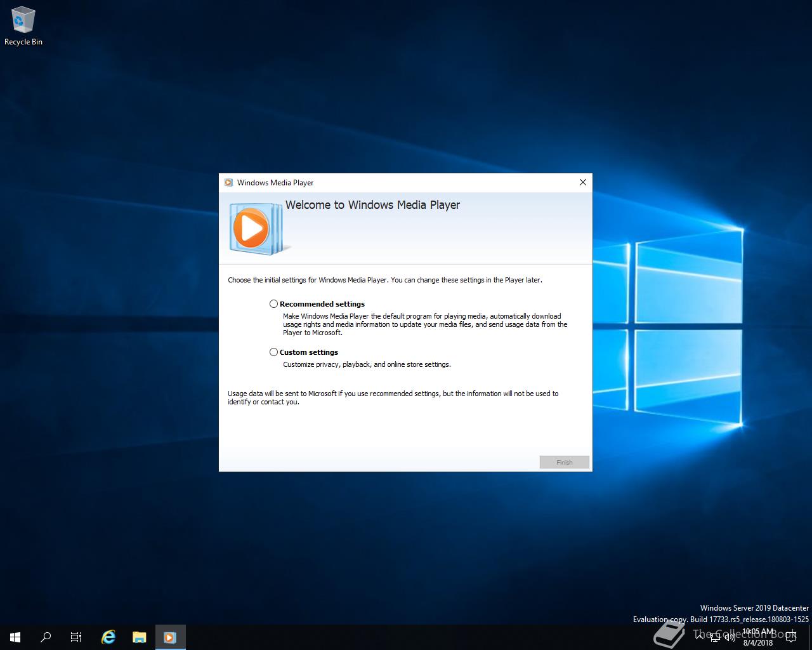Open the Recycle Bin desktop icon
Viewport: 812px width, 650px height.
pos(23,27)
